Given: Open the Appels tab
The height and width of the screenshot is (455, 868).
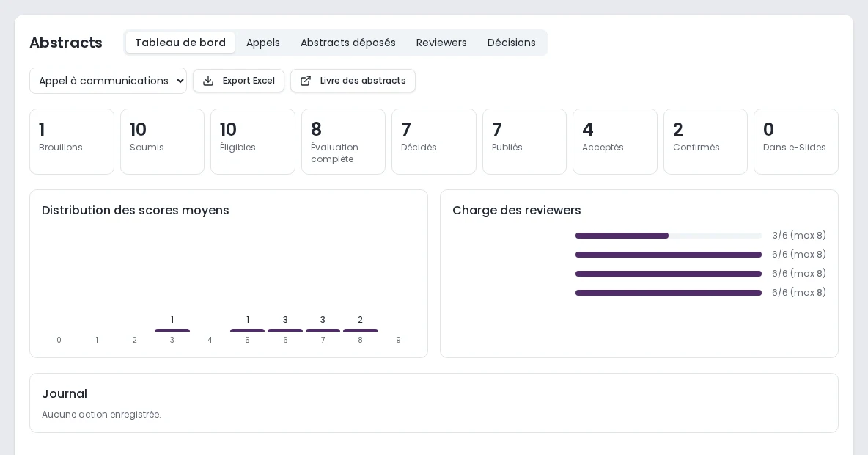Looking at the screenshot, I should coord(263,43).
